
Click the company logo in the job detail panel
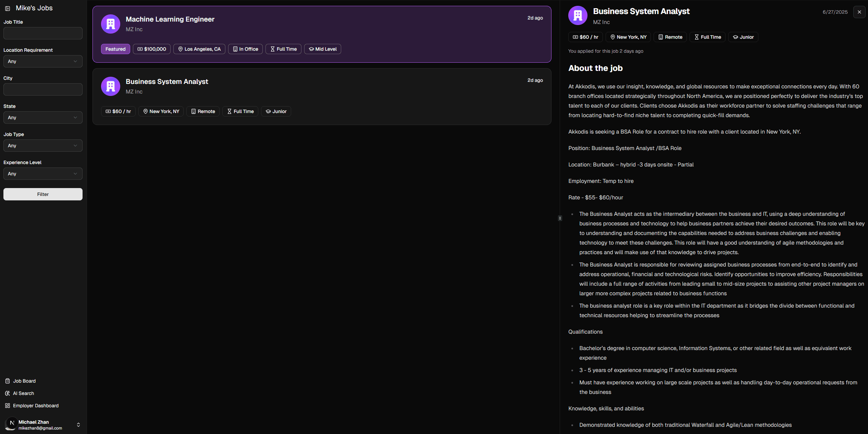click(x=578, y=15)
